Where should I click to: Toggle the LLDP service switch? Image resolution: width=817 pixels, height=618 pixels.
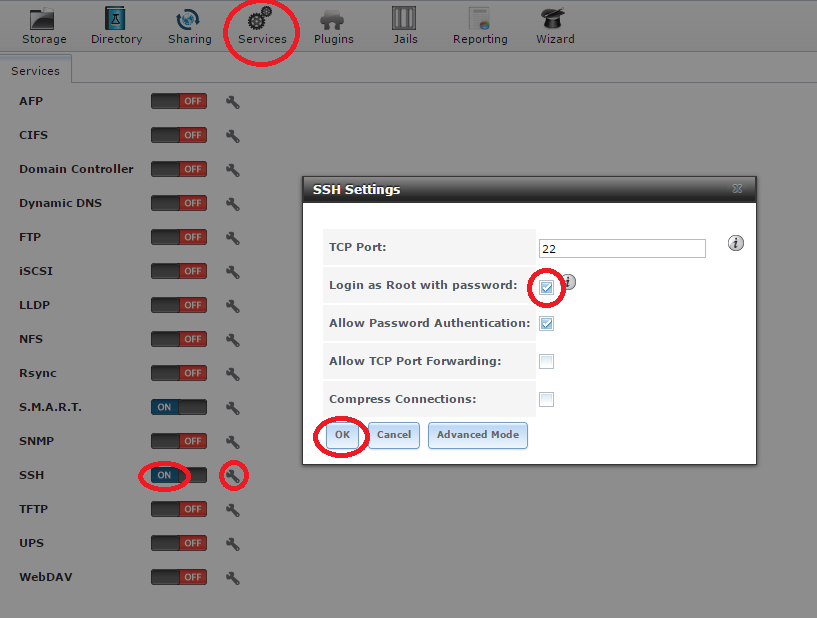pos(179,305)
